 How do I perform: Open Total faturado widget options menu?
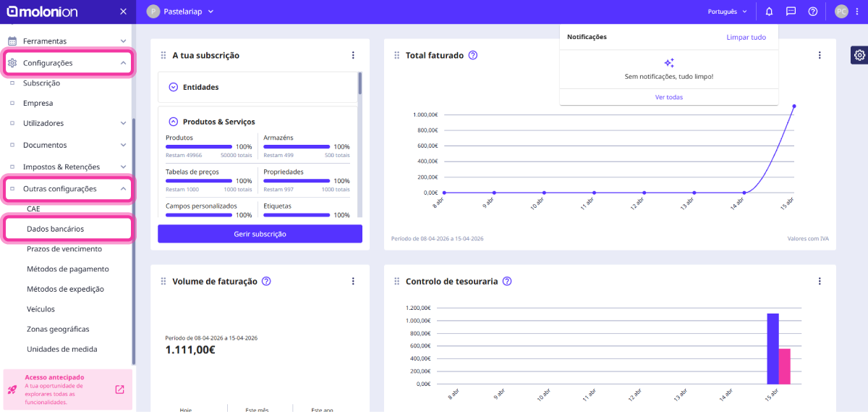click(x=820, y=56)
